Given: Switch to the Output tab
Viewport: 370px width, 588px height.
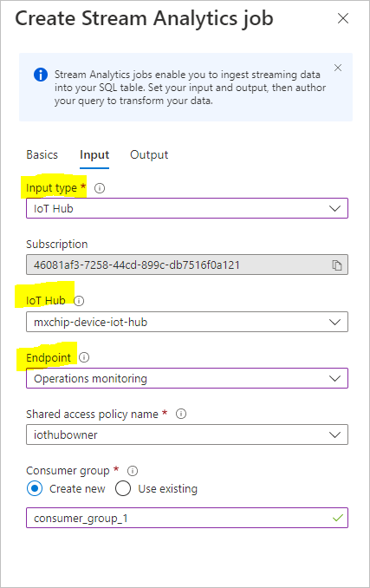Looking at the screenshot, I should point(149,155).
